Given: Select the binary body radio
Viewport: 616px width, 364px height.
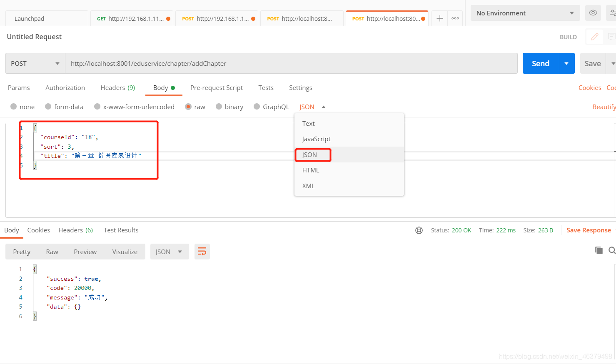Looking at the screenshot, I should 219,107.
